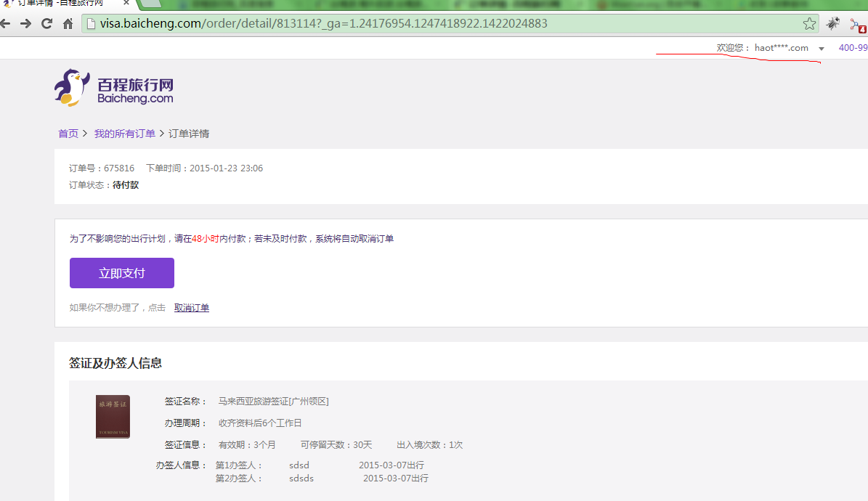Go back with the browser back arrow
Screen dimensions: 868x501
point(5,24)
